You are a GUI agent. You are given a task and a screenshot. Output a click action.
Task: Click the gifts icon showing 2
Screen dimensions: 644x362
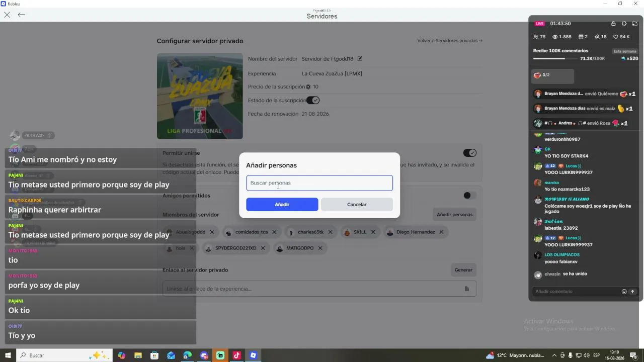(580, 37)
